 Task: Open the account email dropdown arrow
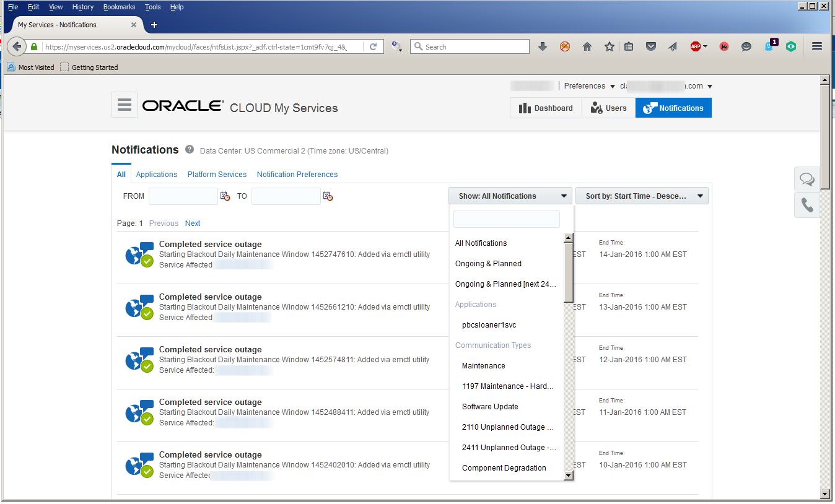[x=710, y=86]
